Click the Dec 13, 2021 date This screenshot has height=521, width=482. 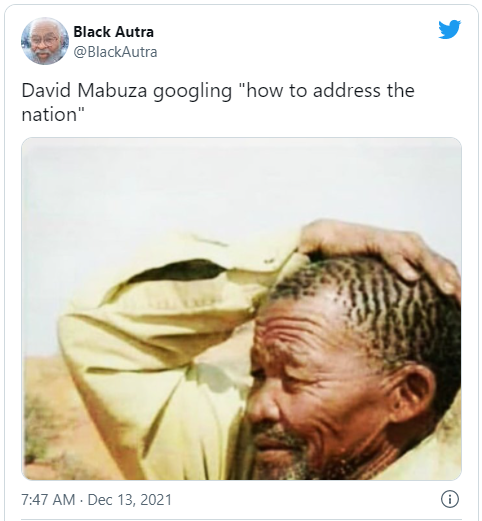point(130,500)
